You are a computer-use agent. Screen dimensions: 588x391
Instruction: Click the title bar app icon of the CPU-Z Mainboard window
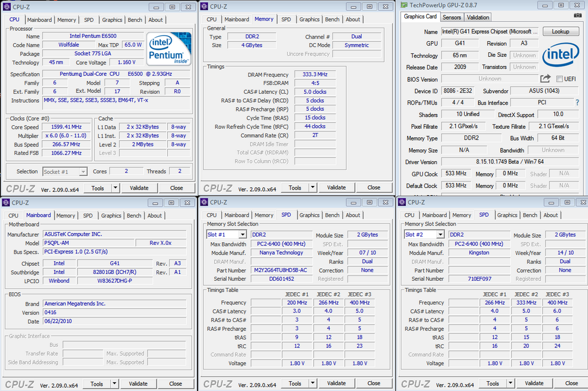(x=6, y=203)
